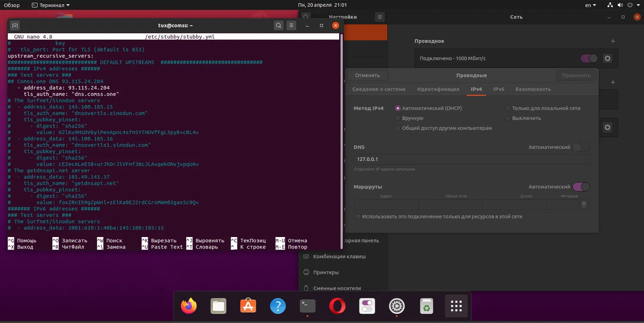Switch to the IPv6 tab

498,89
